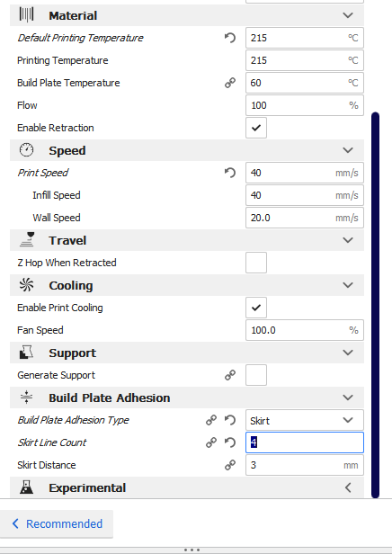Revert the Print Speed value

(230, 173)
